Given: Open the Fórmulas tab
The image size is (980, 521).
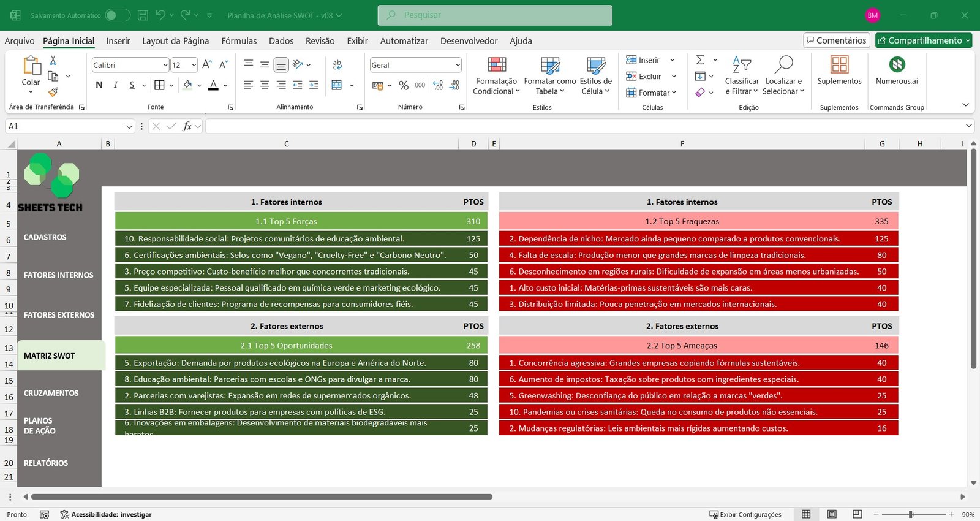Looking at the screenshot, I should (239, 40).
